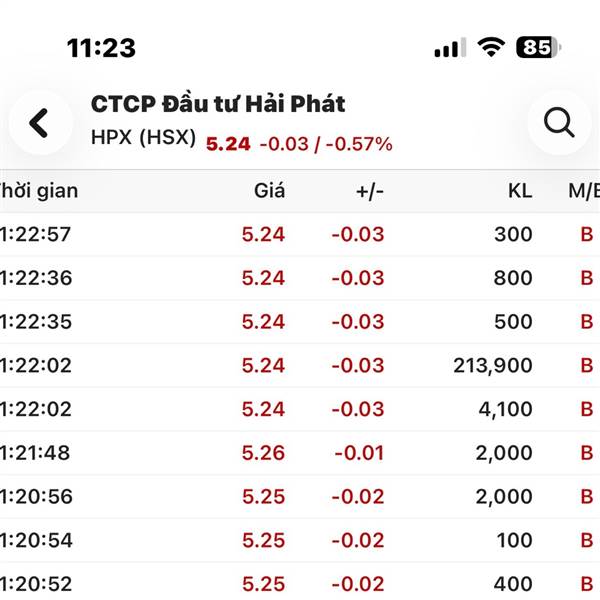The height and width of the screenshot is (600, 600).
Task: Tap the Thời gian column header
Action: 38,191
